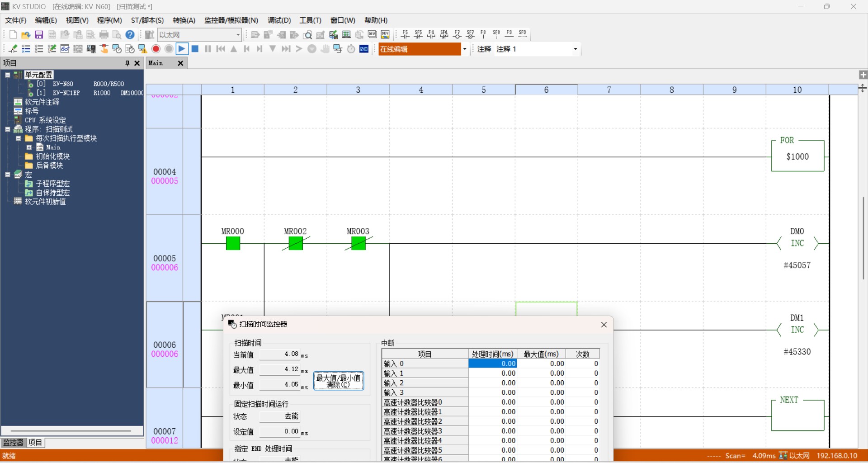Close the 项目 side panel
868x463 pixels.
137,63
